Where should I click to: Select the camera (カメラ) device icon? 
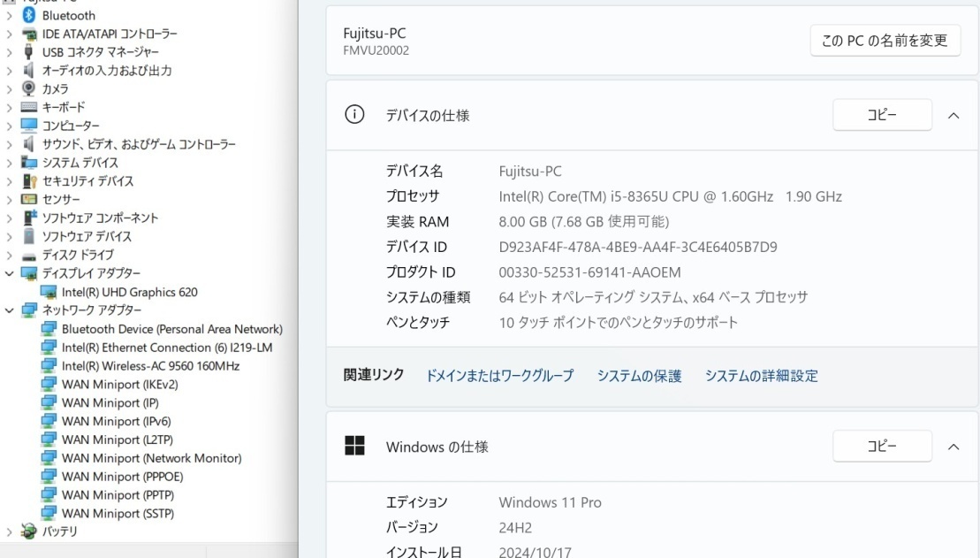[x=29, y=88]
